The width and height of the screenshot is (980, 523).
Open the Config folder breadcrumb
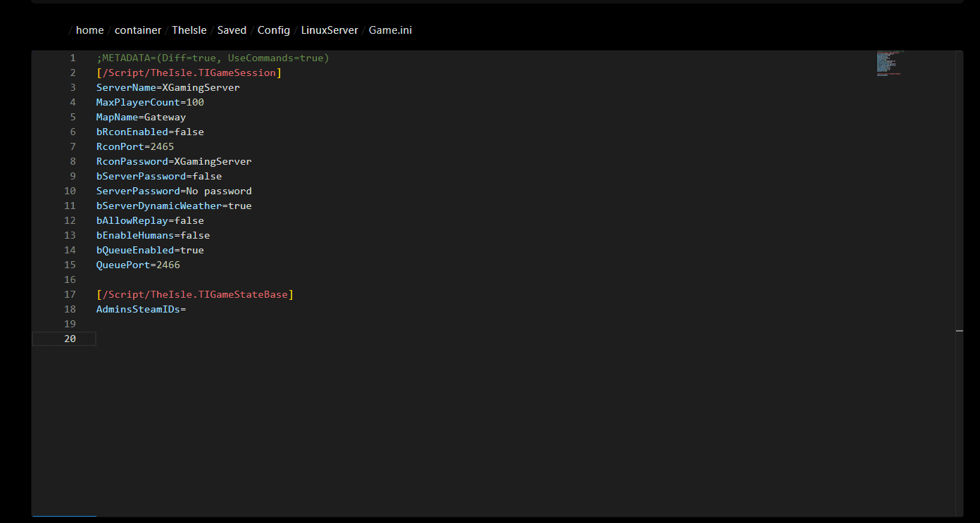coord(274,30)
